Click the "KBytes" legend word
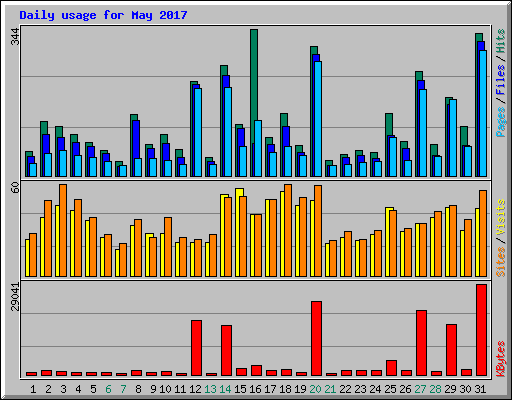Viewport: 512px width, 400px height. pos(501,359)
